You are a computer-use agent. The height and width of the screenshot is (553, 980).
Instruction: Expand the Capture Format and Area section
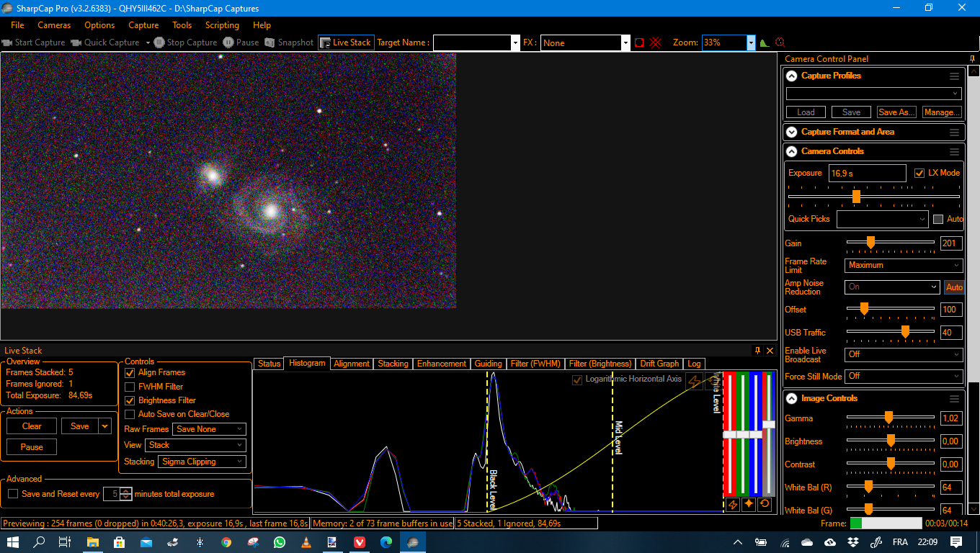coord(791,132)
